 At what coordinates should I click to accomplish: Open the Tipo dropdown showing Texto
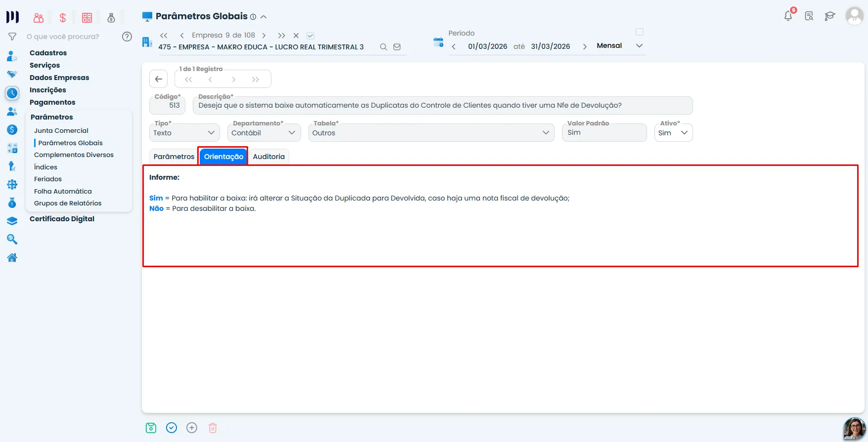[184, 132]
